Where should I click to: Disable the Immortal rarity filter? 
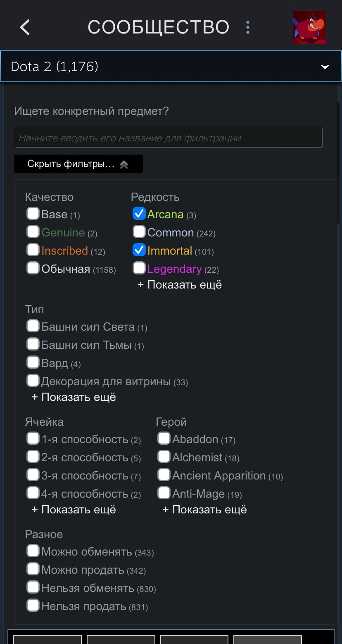(x=139, y=250)
